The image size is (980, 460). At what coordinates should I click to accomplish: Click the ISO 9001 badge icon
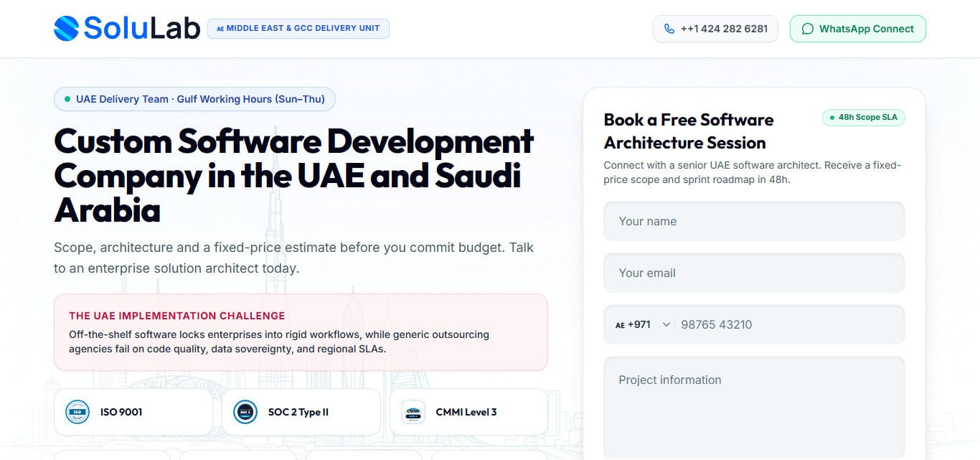pyautogui.click(x=77, y=412)
